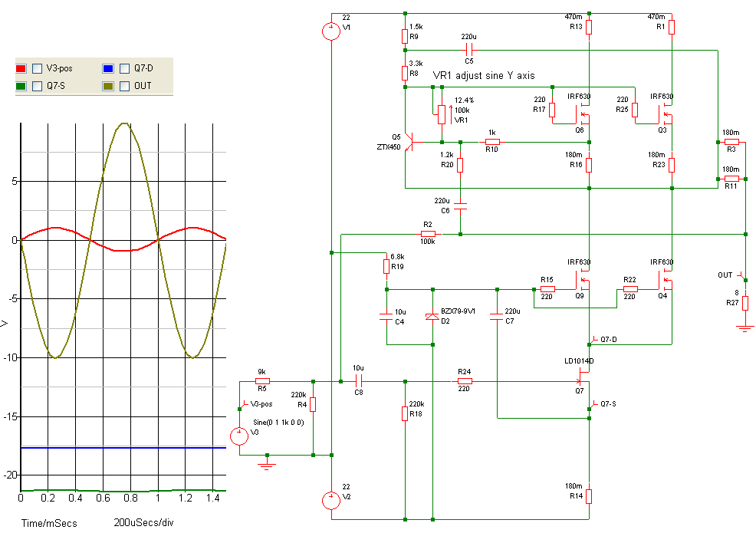
Task: Select the Q3 IRF630 MOSFET
Action: pyautogui.click(x=666, y=114)
